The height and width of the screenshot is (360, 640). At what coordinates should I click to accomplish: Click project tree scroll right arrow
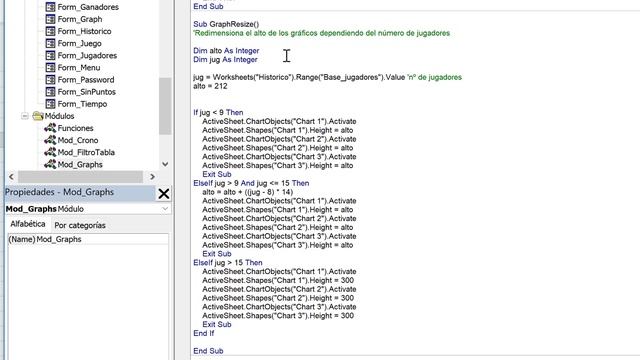coord(152,177)
